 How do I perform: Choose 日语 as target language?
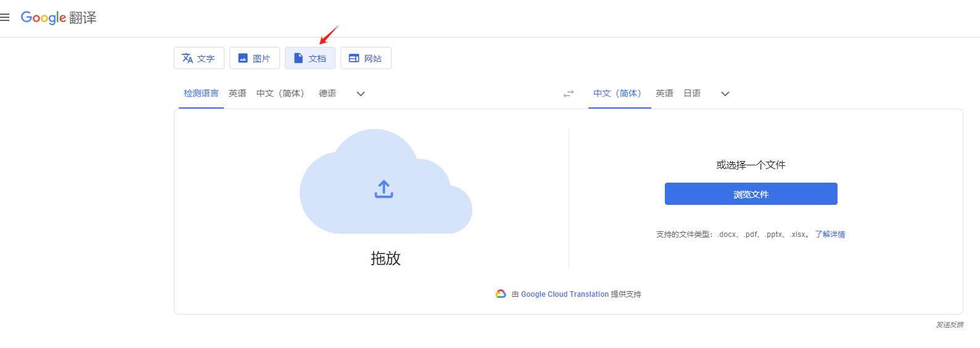point(692,93)
